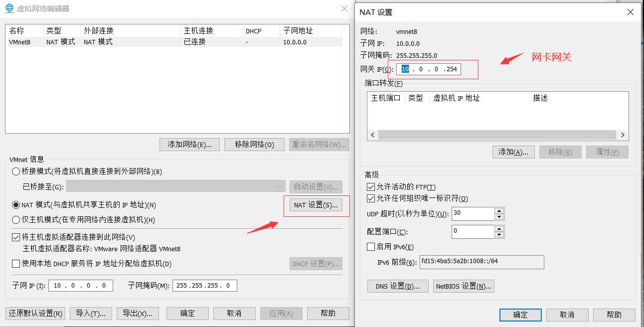Close the NAT 设置 dialog
Image resolution: width=644 pixels, height=327 pixels.
(x=631, y=12)
